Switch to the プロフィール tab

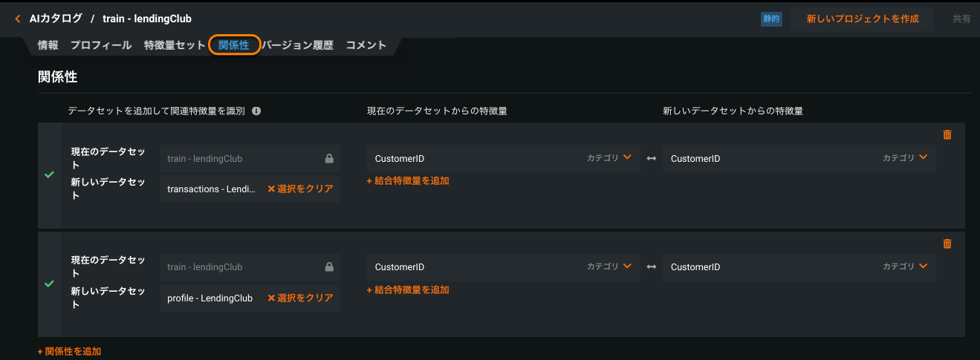(x=101, y=45)
